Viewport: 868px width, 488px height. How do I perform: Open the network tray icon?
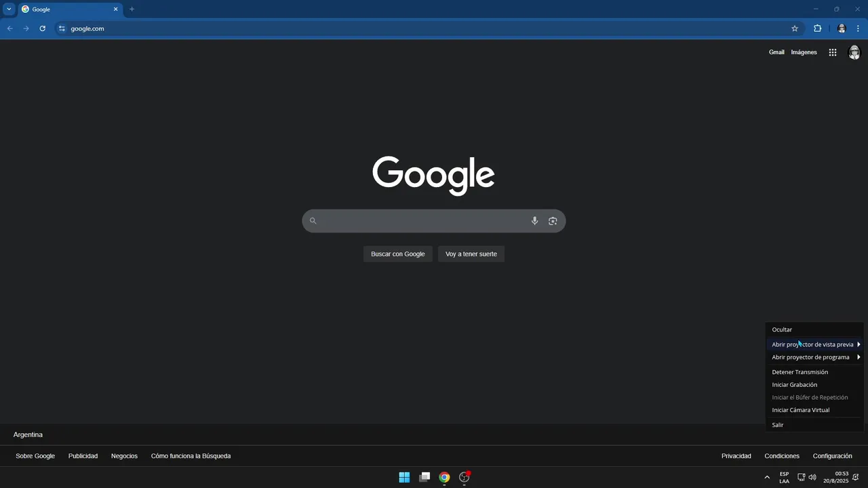[801, 477]
